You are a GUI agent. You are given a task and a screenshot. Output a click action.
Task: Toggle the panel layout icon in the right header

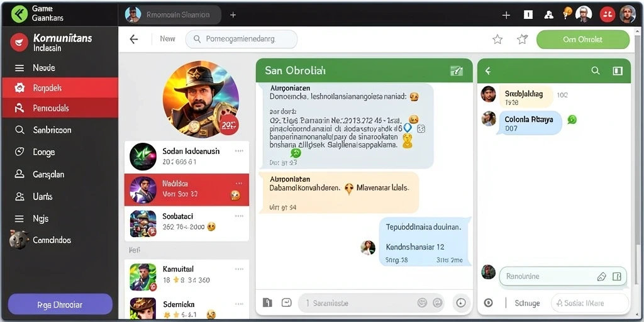(x=618, y=70)
